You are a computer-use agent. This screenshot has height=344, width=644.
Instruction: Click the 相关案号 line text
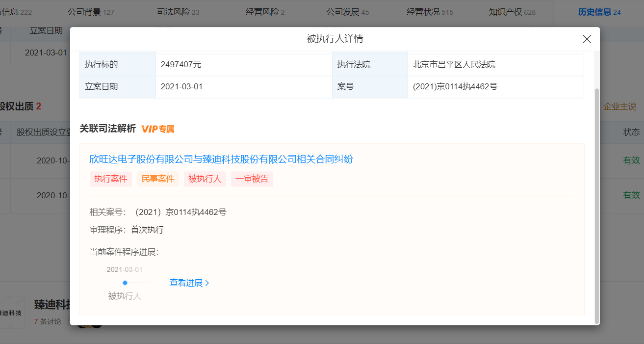point(158,212)
